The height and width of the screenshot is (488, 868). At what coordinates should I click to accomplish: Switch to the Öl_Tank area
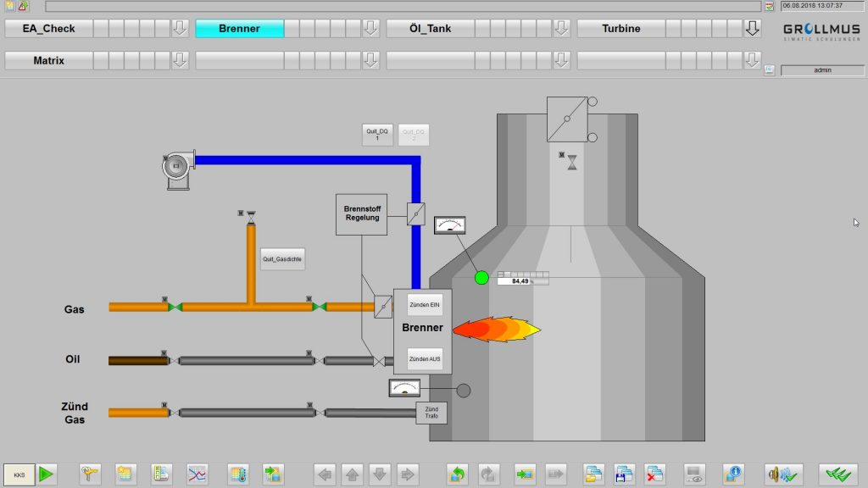click(431, 29)
